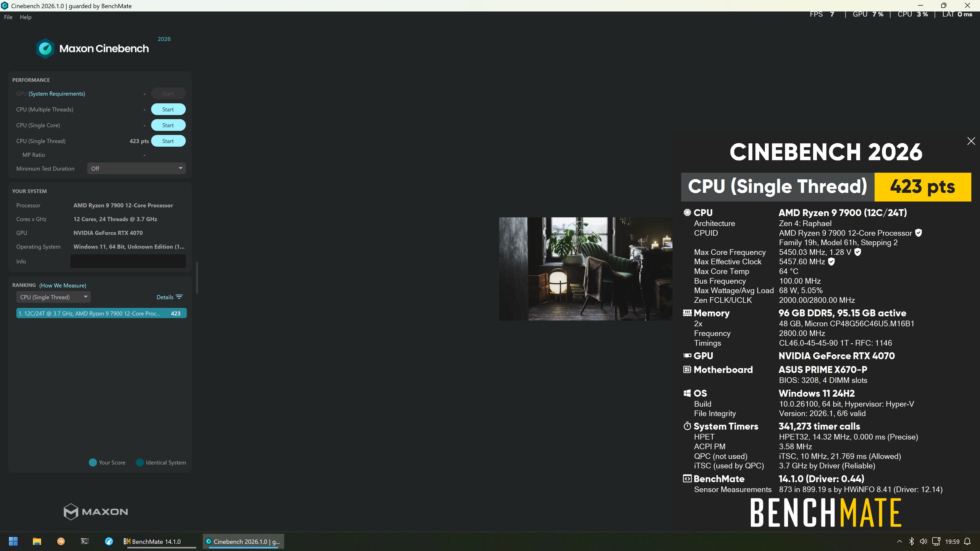Open the Minimum Test Duration dropdown
The width and height of the screenshot is (980, 551).
point(137,168)
